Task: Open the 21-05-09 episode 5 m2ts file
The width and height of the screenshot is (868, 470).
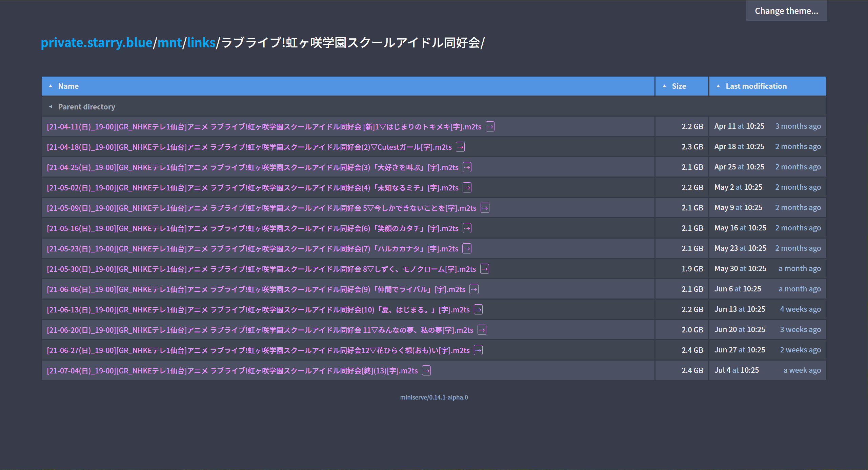Action: pos(261,208)
